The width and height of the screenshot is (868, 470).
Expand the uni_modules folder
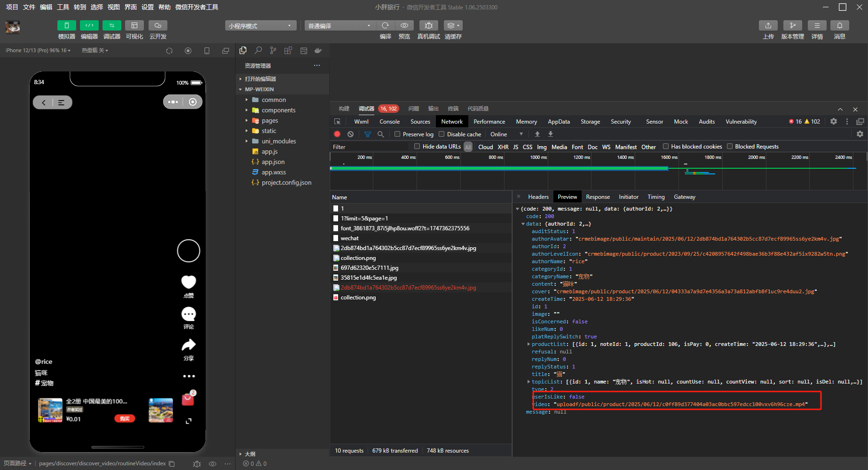(x=282, y=141)
